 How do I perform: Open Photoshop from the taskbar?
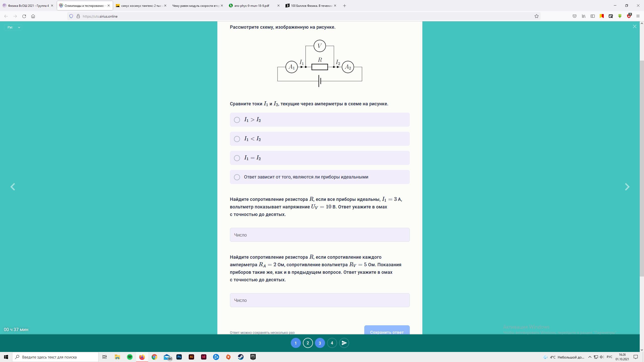point(179,357)
